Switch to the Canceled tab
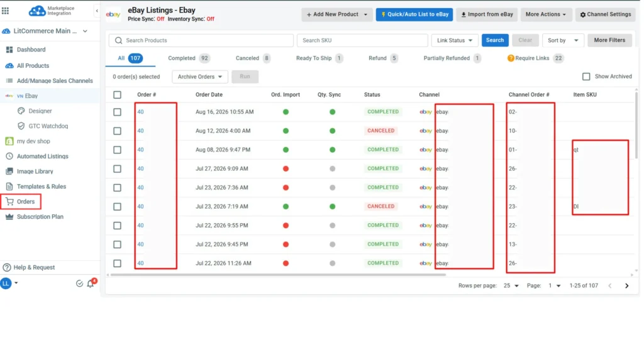Screen dimensions: 644x362 pos(253,58)
